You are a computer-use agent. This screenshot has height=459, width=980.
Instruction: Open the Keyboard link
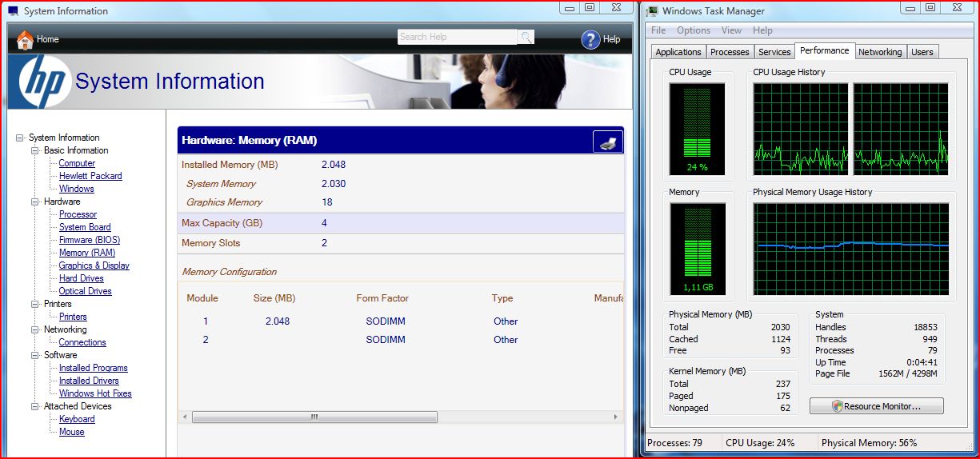77,419
